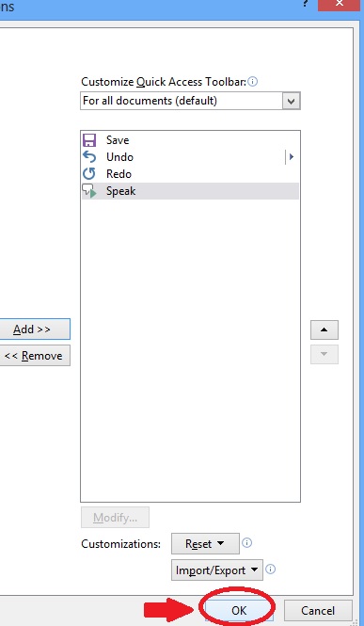Move selected command down with arrow
Viewport: 364px width, 626px height.
pyautogui.click(x=324, y=354)
